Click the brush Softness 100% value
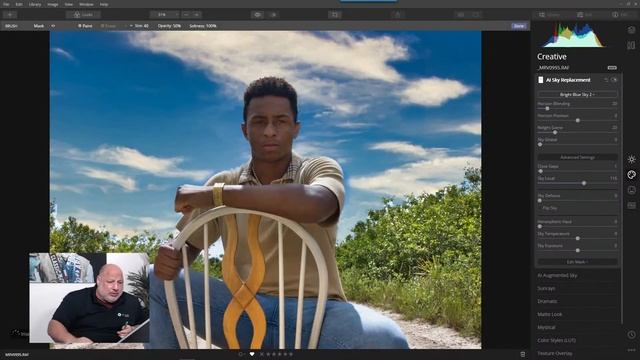Image resolution: width=640 pixels, height=360 pixels. click(x=203, y=26)
